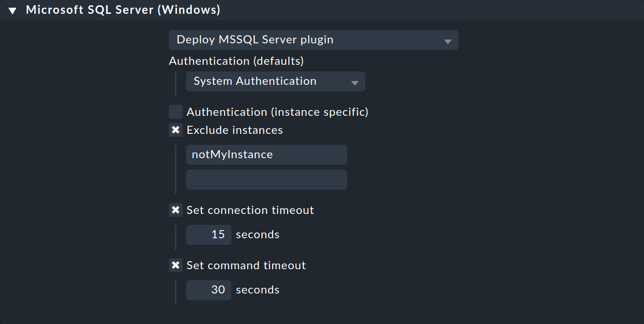Click the connection timeout field showing 15
Viewport: 644px width, 324px height.
pos(208,235)
